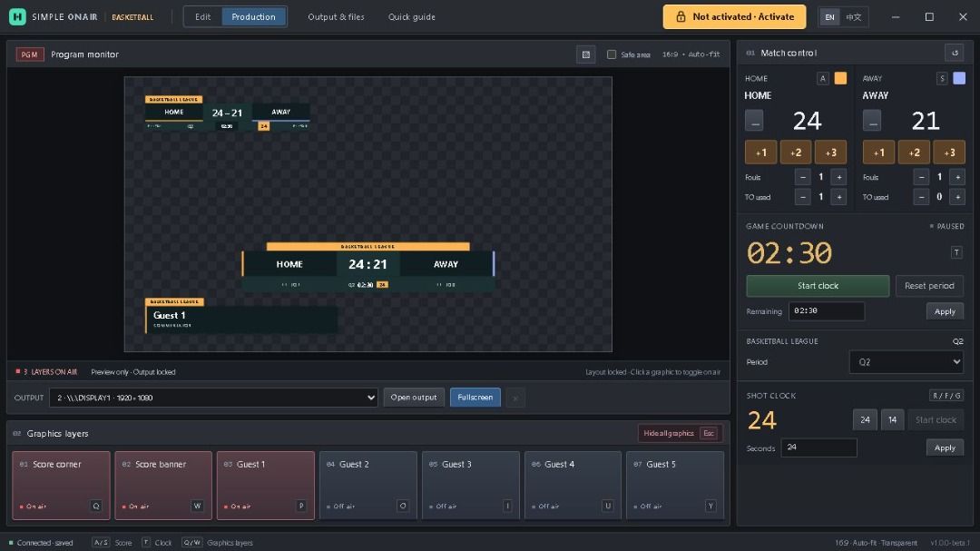Toggle the Guest 1 layer off air

[x=266, y=486]
